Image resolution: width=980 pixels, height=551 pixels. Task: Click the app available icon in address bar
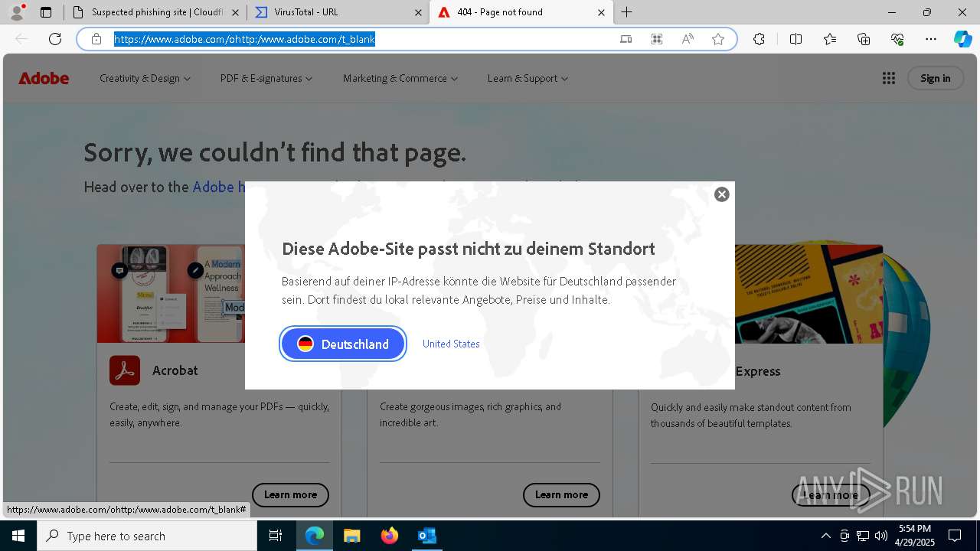click(x=626, y=39)
